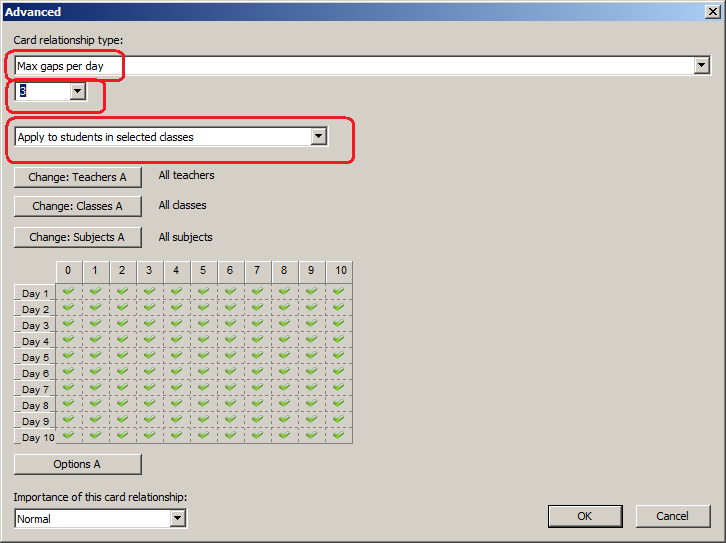This screenshot has height=543, width=726.
Task: Click the Change: Teachers A button
Action: click(78, 177)
